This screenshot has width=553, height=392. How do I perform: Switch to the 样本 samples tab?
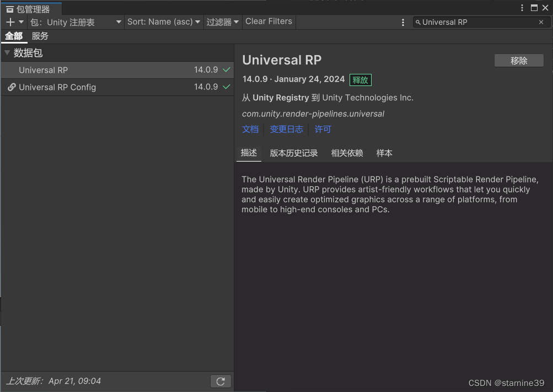384,153
